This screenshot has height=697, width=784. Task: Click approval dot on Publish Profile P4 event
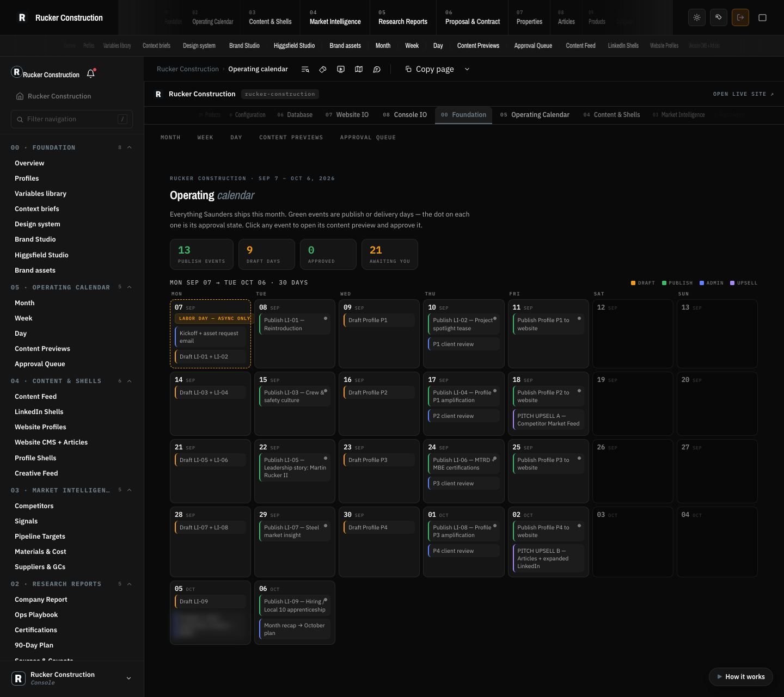(x=579, y=526)
